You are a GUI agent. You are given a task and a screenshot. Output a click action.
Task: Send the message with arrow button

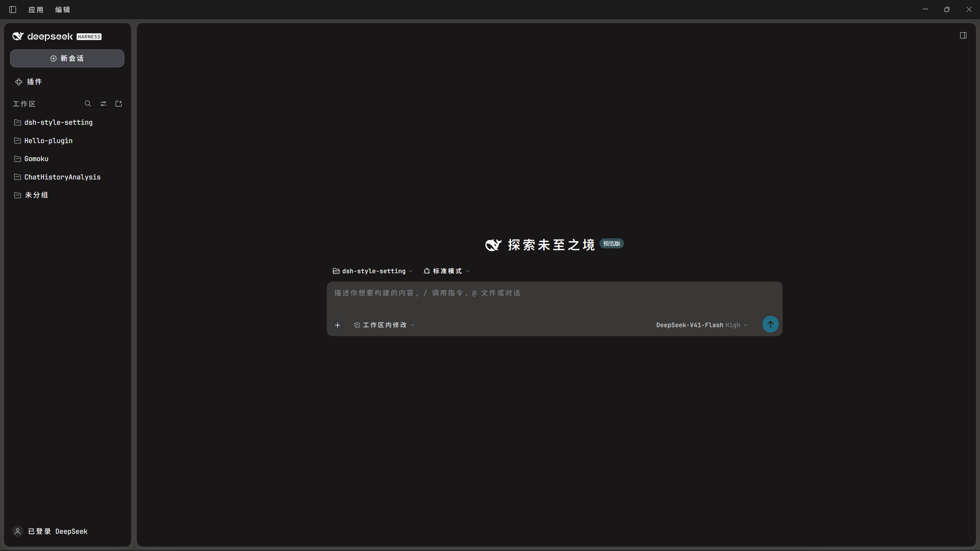[770, 324]
